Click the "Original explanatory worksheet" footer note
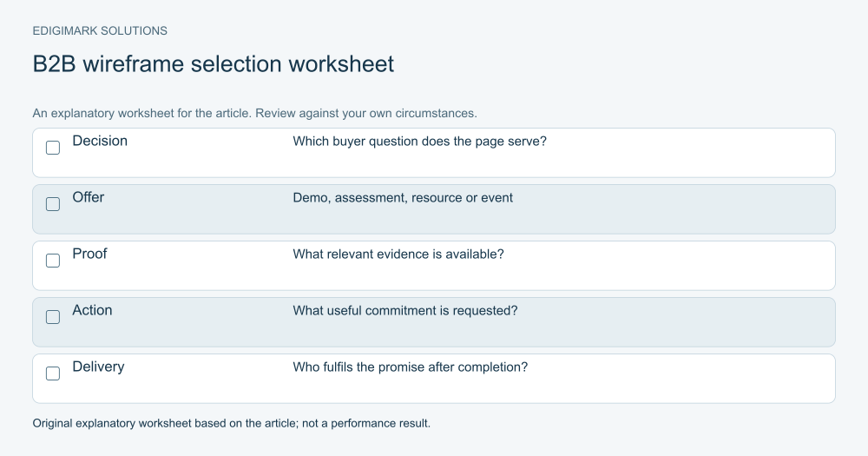This screenshot has width=868, height=456. 232,423
